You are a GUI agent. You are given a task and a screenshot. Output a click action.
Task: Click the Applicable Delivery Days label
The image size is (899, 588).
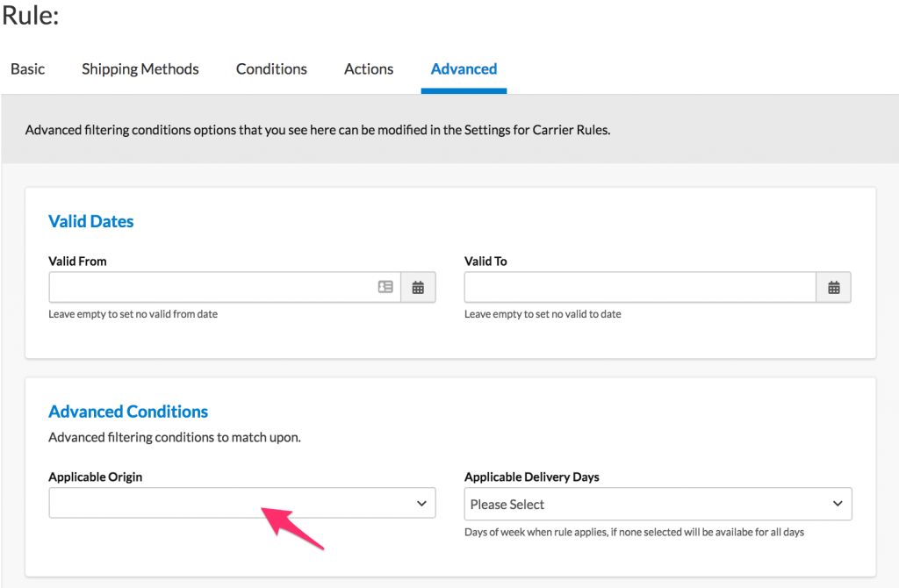[x=531, y=477]
